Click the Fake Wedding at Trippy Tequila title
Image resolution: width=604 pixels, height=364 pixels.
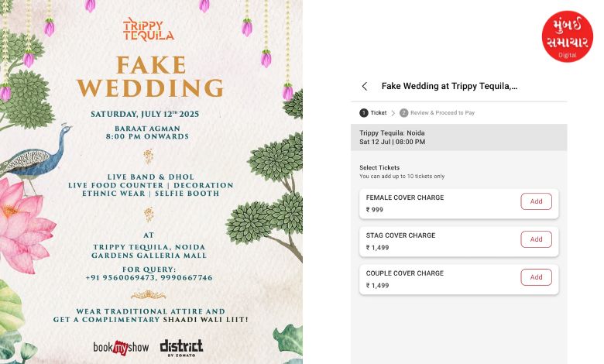(x=449, y=86)
